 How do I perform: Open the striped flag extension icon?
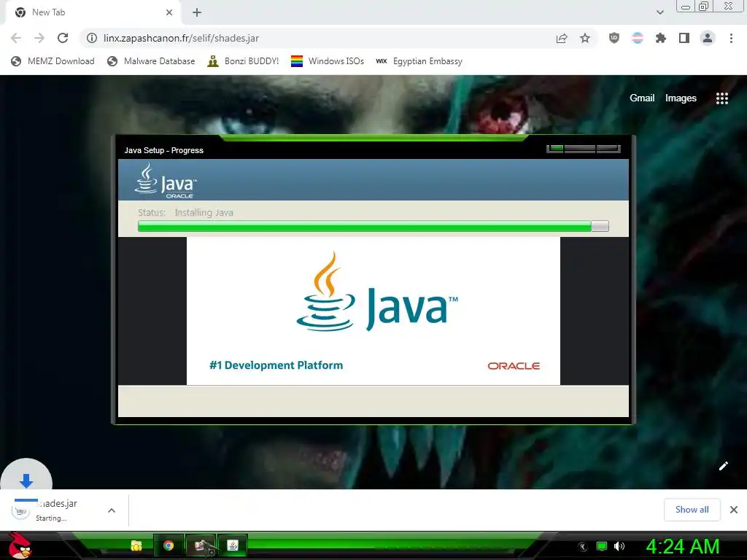pyautogui.click(x=638, y=38)
